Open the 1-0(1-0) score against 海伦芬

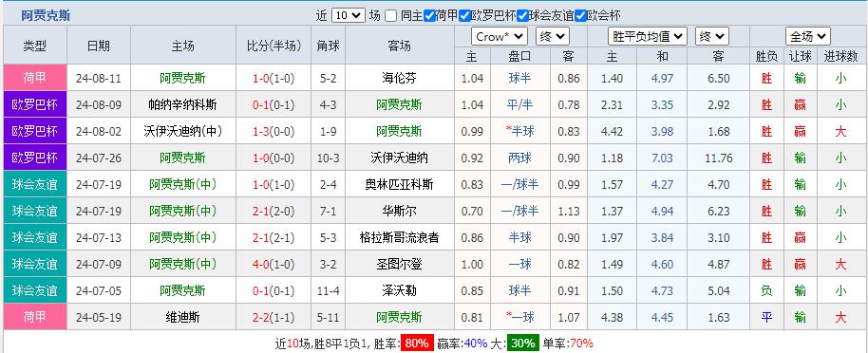click(x=274, y=78)
